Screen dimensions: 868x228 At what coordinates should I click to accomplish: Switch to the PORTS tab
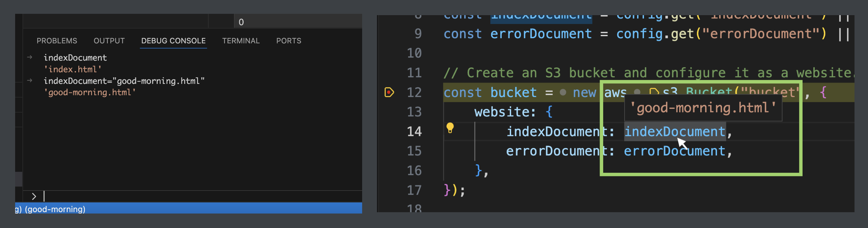point(288,41)
